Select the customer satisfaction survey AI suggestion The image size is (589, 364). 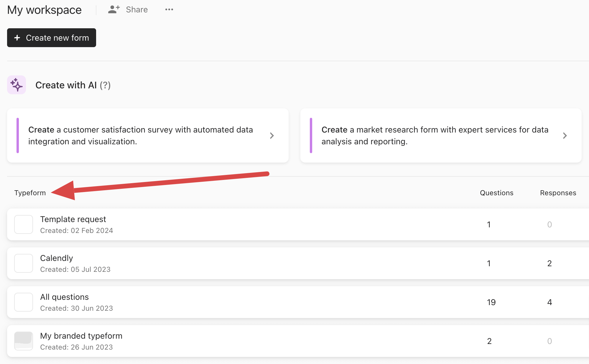click(148, 135)
